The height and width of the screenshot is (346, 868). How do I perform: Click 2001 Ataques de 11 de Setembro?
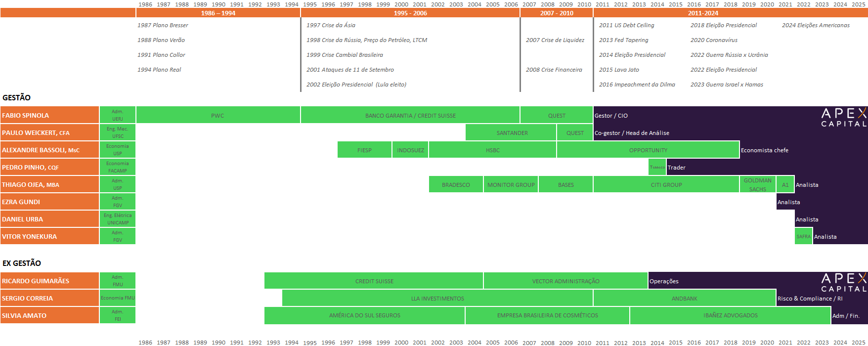[x=350, y=70]
